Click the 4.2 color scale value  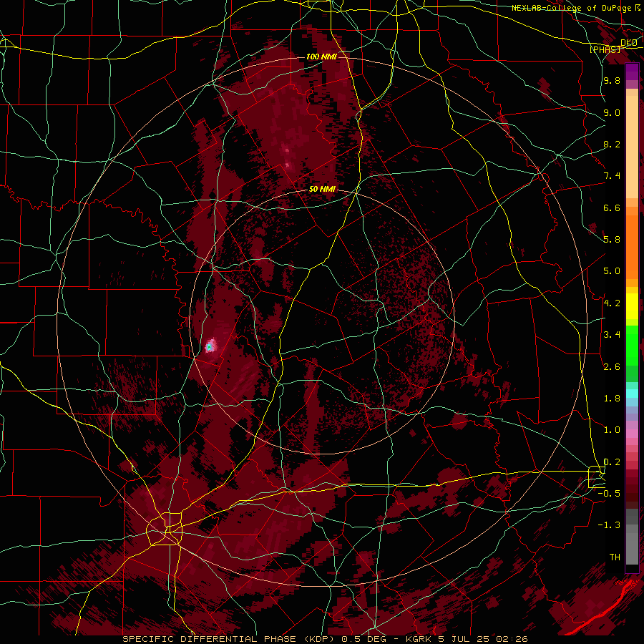[612, 303]
